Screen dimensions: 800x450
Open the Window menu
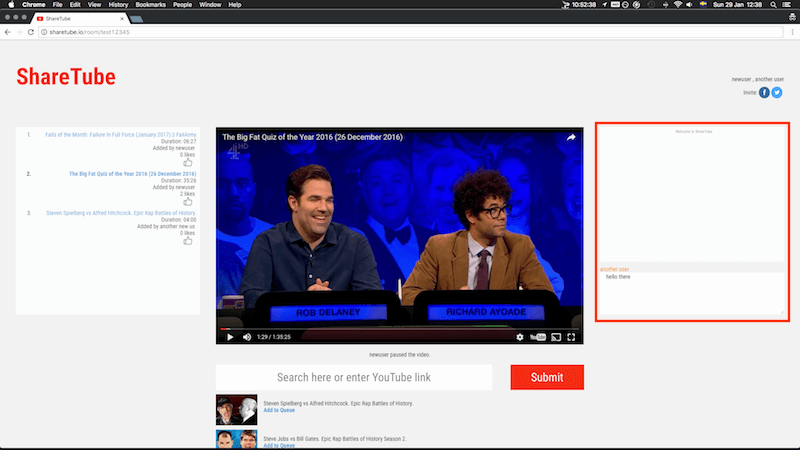point(210,5)
